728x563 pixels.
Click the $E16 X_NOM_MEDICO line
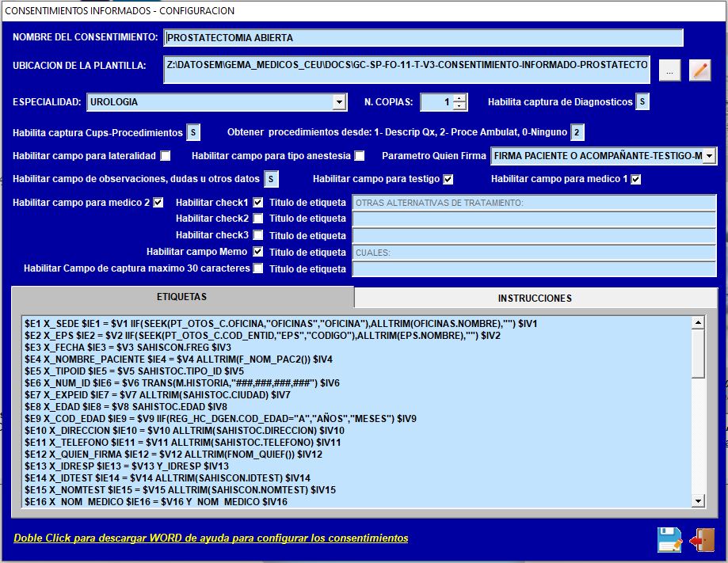pyautogui.click(x=156, y=502)
